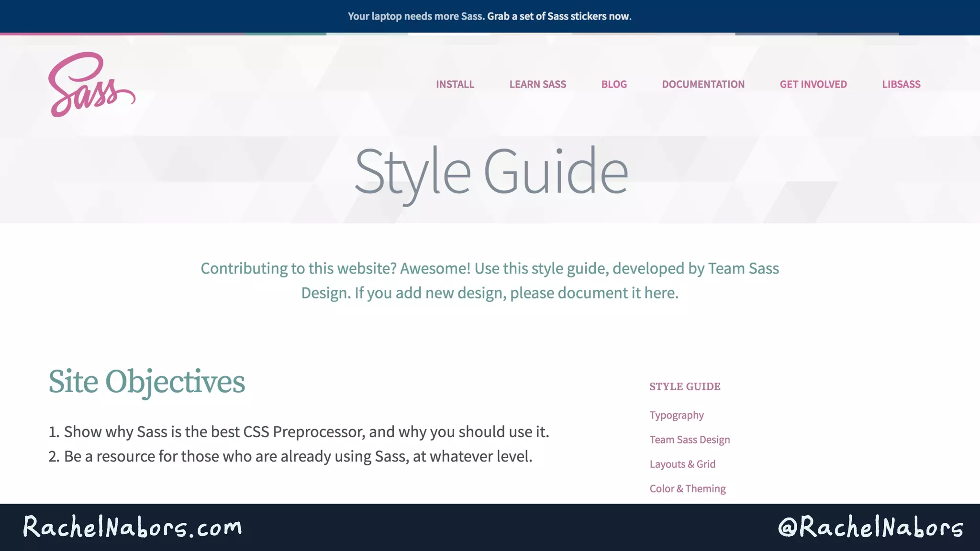980x551 pixels.
Task: Jump to Team Sass Design section
Action: (690, 440)
